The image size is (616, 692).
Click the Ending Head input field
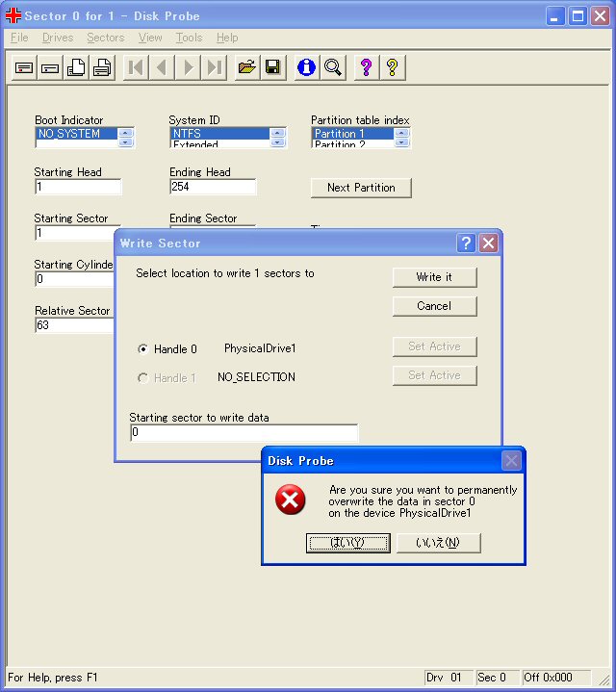[x=213, y=187]
